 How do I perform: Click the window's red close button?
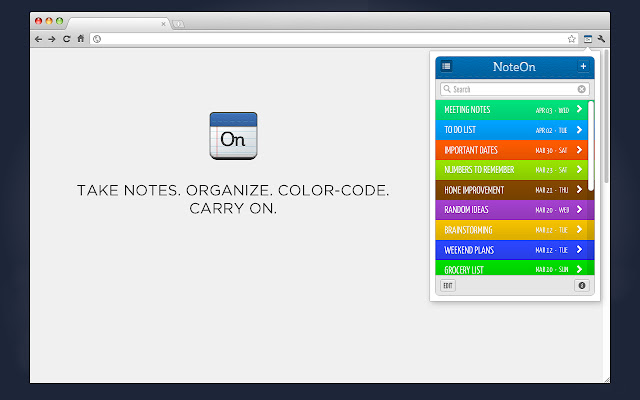point(38,21)
